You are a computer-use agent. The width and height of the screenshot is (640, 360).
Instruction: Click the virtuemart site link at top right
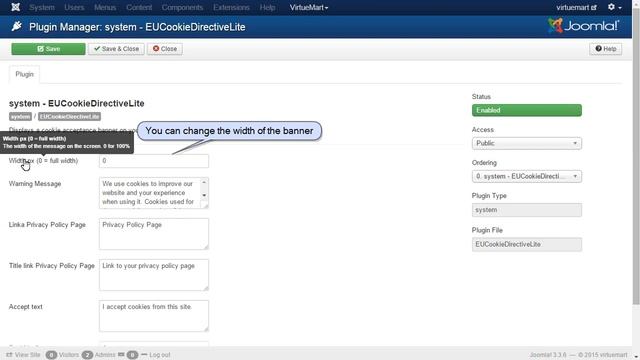576,7
